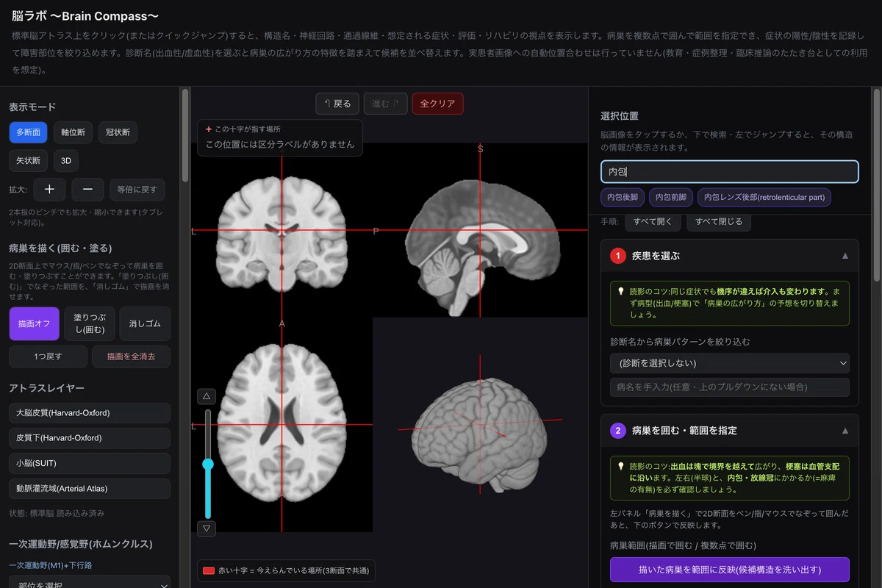This screenshot has height=588, width=882.
Task: Choose the 内包レンズ後部 suggestion chip
Action: 764,197
